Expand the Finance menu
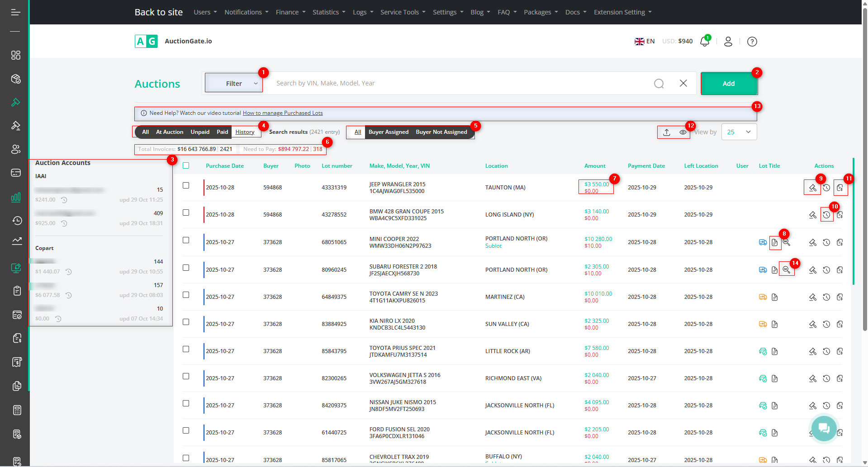The image size is (868, 467). [290, 12]
